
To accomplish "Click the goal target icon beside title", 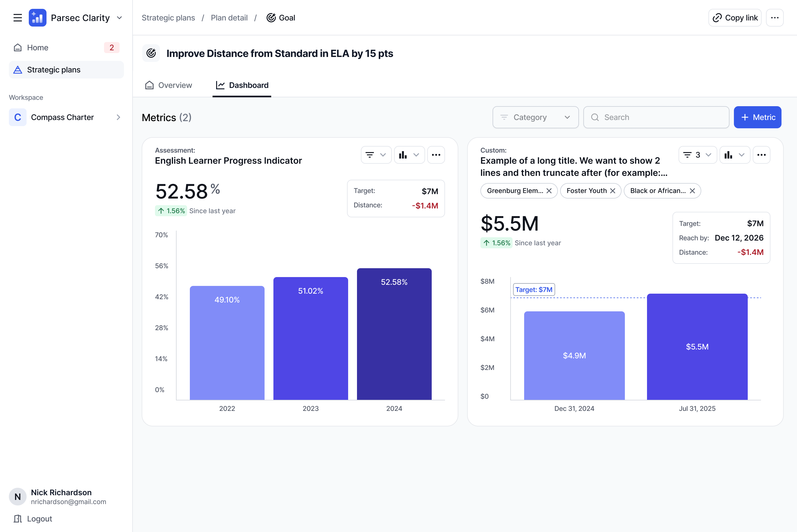I will point(151,53).
